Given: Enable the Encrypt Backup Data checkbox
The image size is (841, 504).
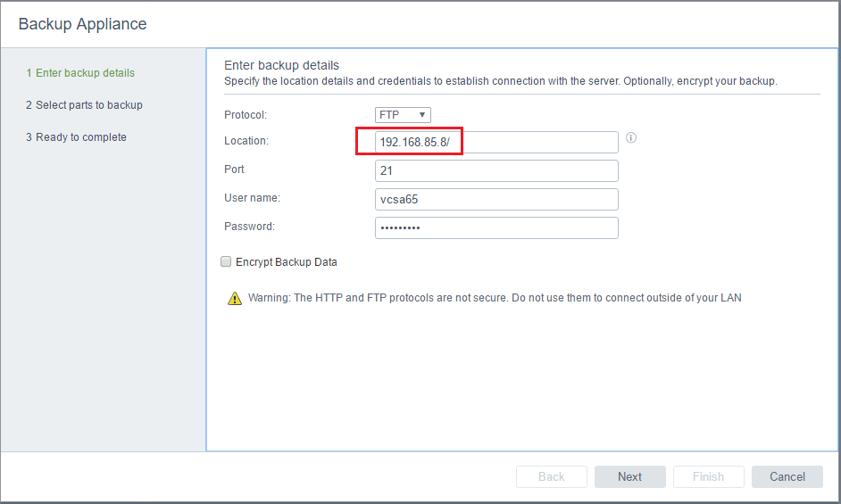Looking at the screenshot, I should tap(226, 262).
